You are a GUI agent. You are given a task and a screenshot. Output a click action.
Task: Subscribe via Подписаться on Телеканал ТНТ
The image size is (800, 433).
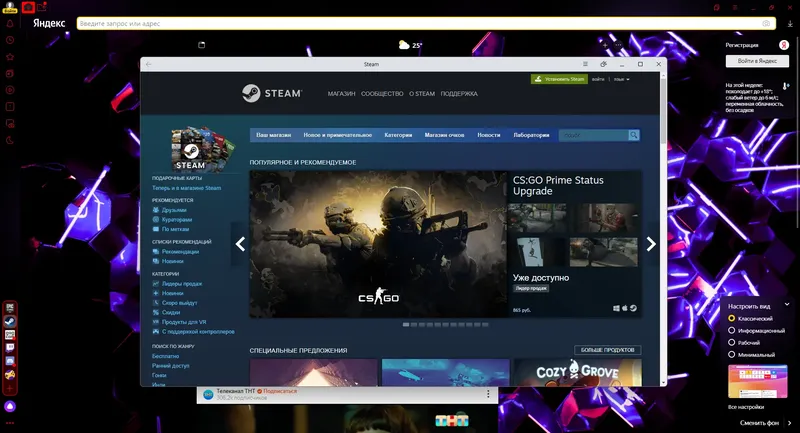click(x=280, y=391)
